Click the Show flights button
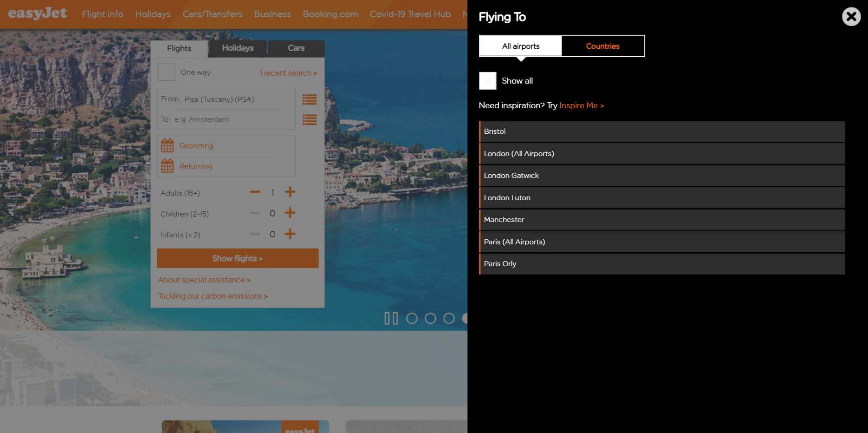The image size is (868, 433). tap(238, 258)
